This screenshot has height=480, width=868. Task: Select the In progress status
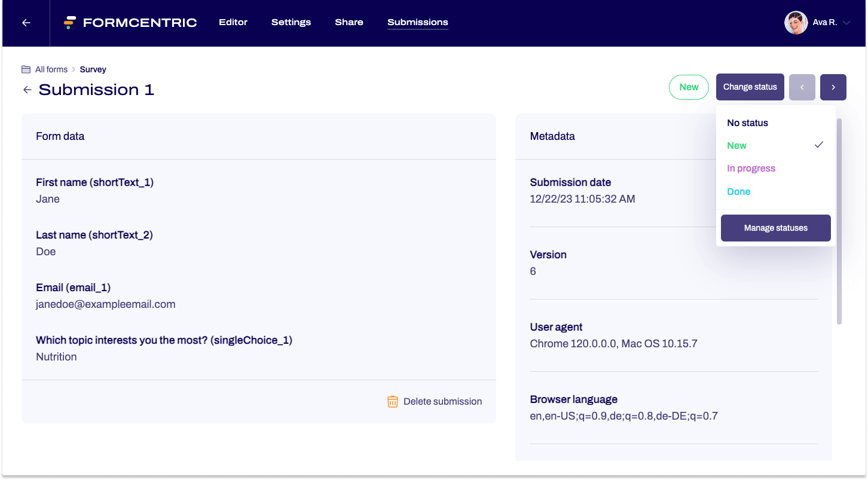point(751,168)
